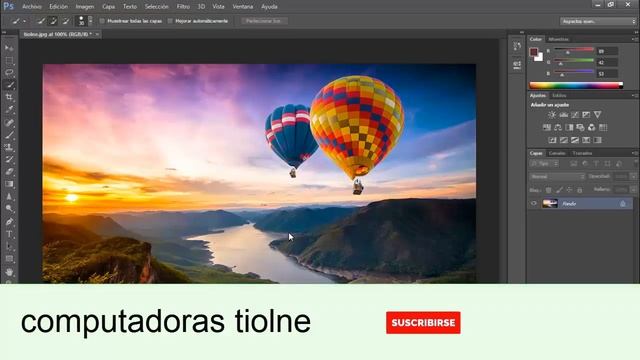Add a Levels adjustment
640x360 pixels.
pos(564,115)
